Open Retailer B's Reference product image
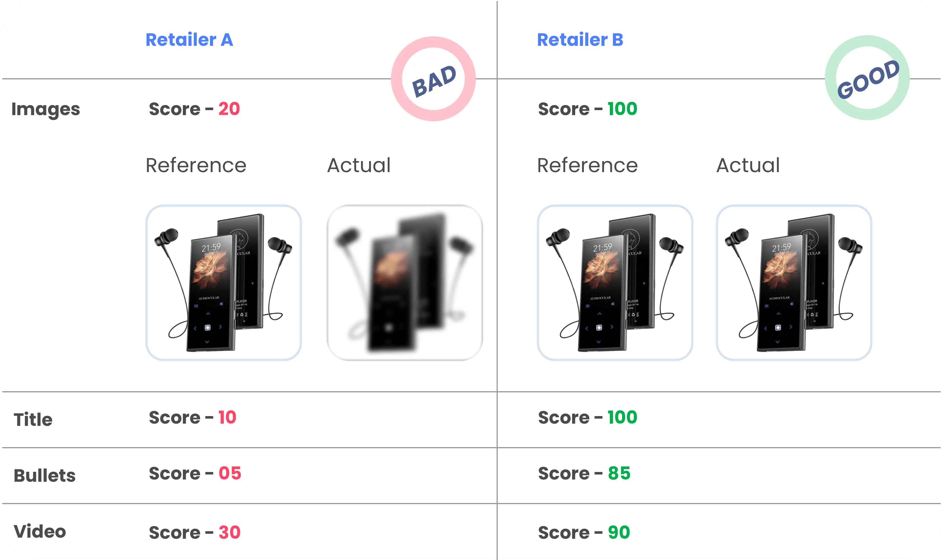This screenshot has height=560, width=944. tap(615, 283)
